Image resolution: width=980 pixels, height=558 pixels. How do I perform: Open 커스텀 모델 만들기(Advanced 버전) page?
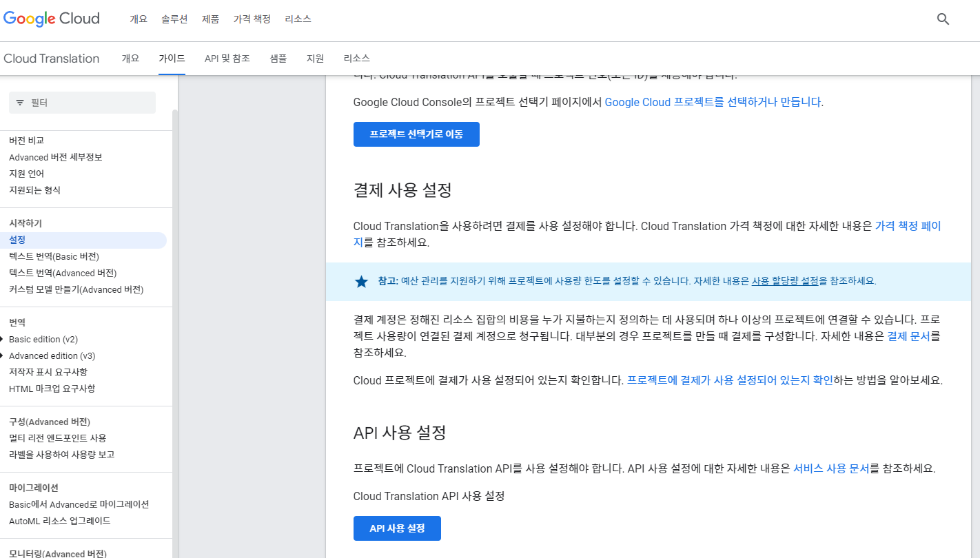point(76,289)
